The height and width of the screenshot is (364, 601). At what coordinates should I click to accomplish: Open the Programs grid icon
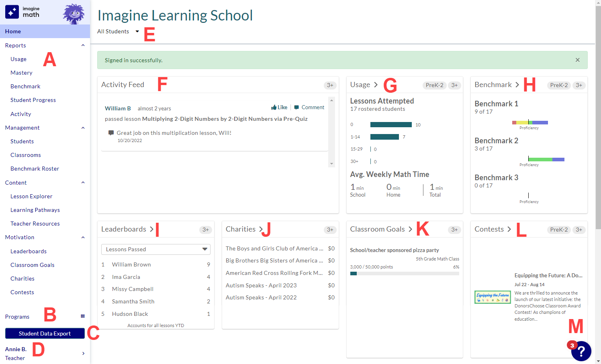click(x=83, y=316)
